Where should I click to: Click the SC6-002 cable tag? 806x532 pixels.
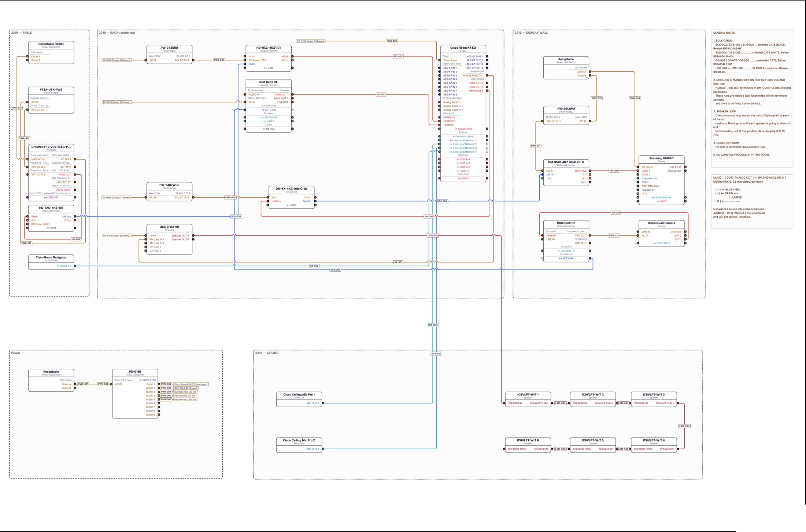tap(335, 270)
